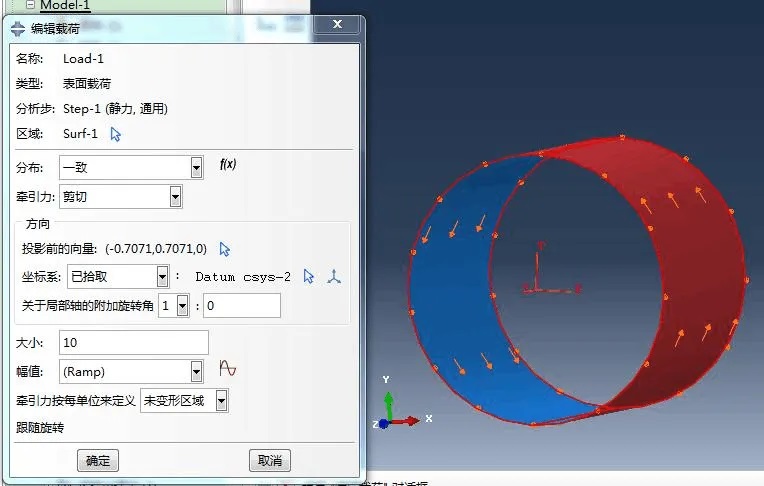764x486 pixels.
Task: Click the edit region arrow beside Surf-1
Action: click(x=116, y=134)
